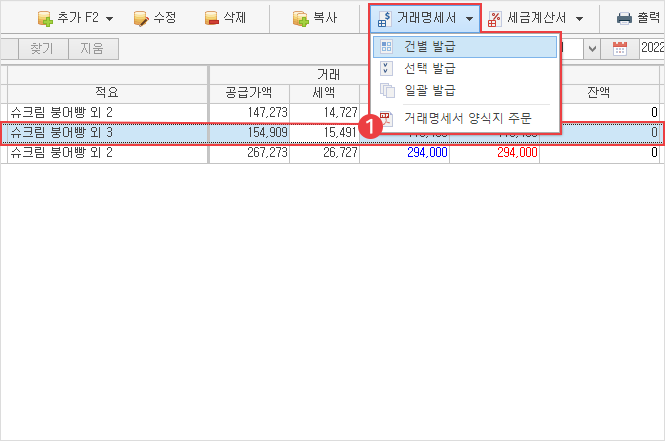Click the 14,727 tax cell
This screenshot has height=441, width=665.
click(324, 113)
